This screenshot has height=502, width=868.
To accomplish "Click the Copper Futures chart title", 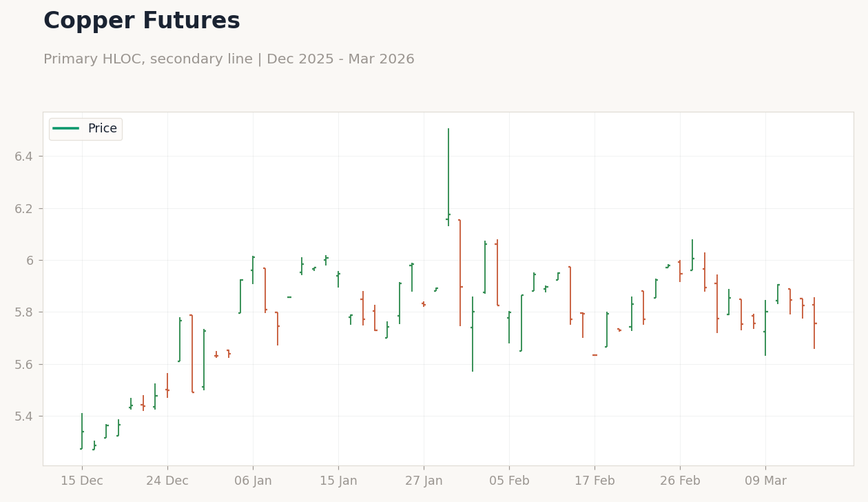I will click(x=142, y=21).
